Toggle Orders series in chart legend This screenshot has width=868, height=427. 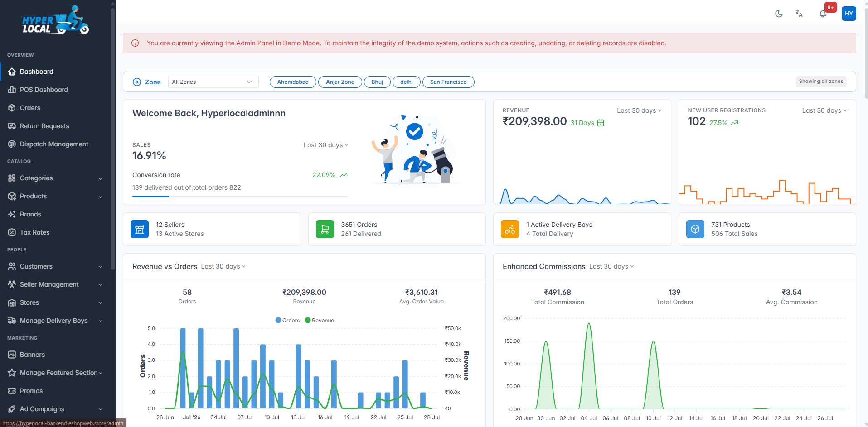pyautogui.click(x=287, y=321)
